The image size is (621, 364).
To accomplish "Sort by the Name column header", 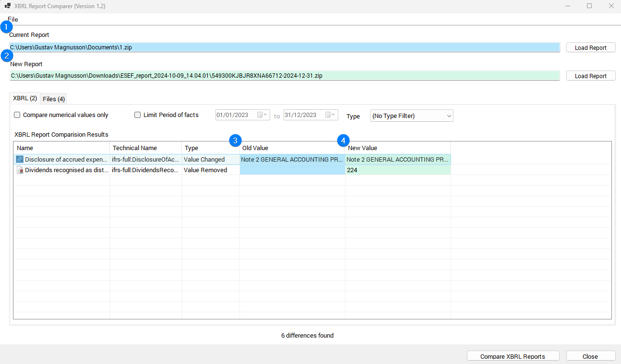I will click(x=62, y=148).
